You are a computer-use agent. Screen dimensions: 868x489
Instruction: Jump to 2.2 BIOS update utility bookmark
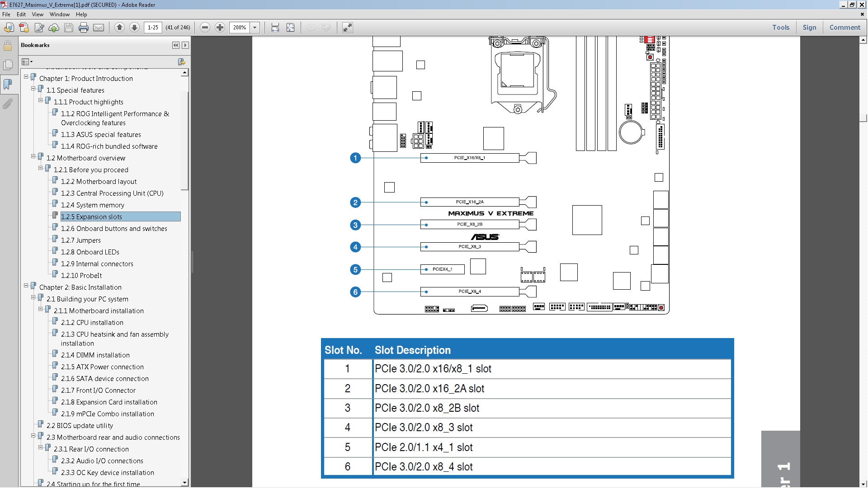tap(80, 426)
